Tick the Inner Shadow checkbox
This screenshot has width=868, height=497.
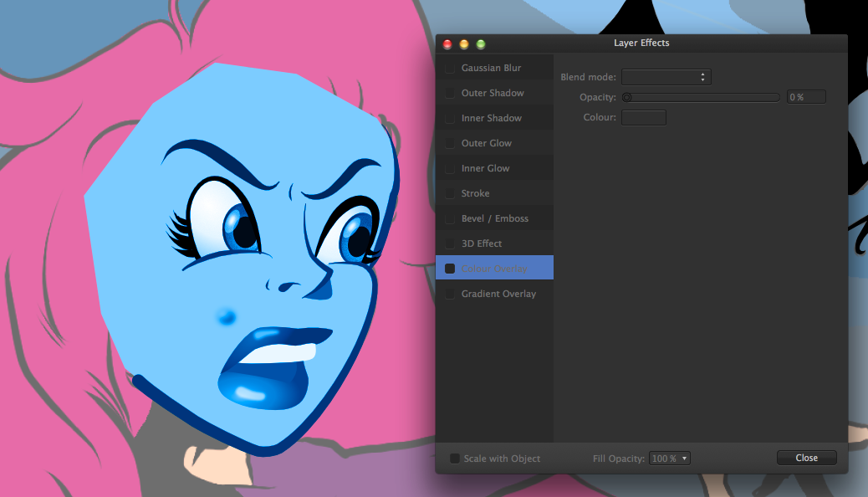click(450, 118)
